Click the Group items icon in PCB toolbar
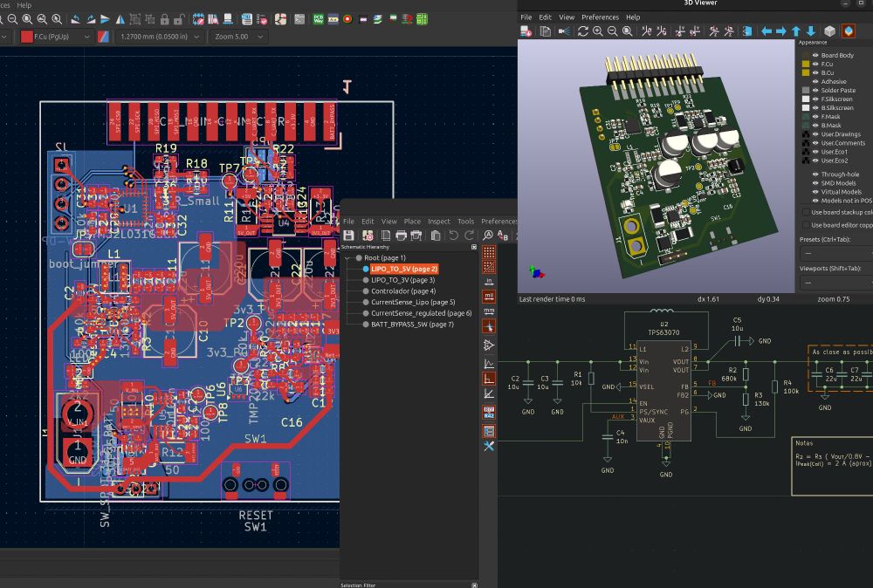Viewport: 873px width, 588px height. pos(135,19)
